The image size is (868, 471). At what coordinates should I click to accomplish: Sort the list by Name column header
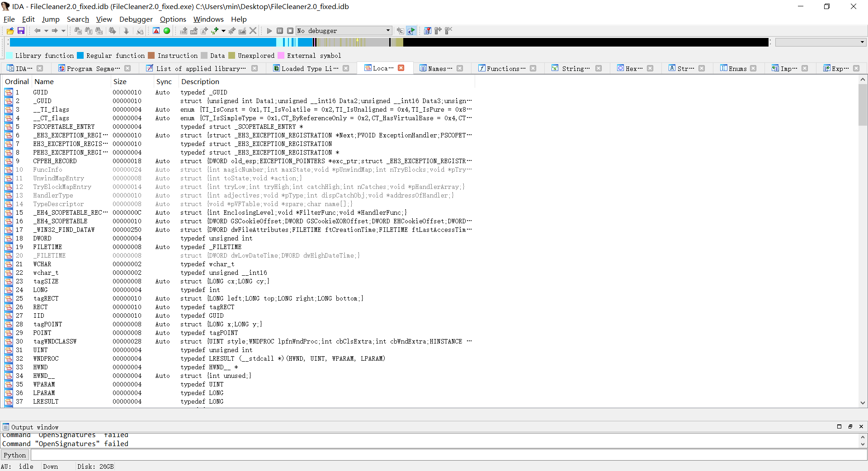[x=71, y=81]
